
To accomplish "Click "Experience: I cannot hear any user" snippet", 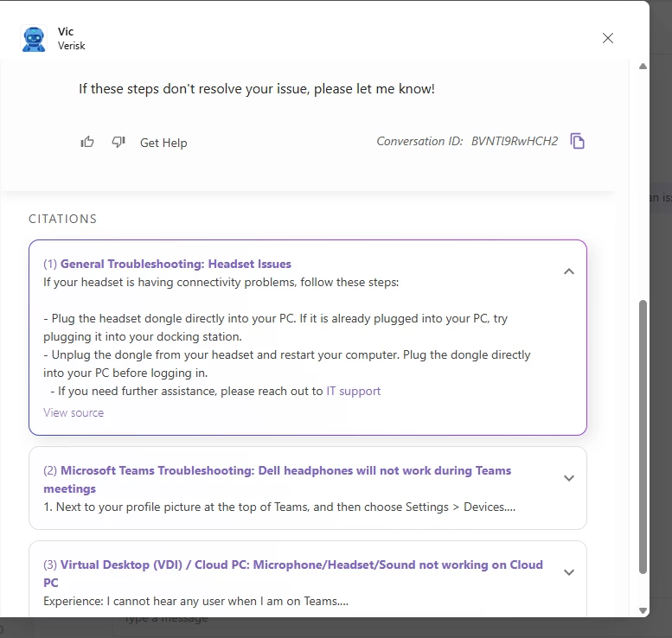I will click(195, 601).
